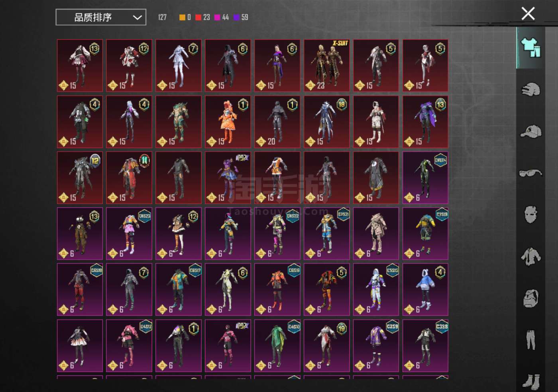
Task: Select the red-tier PD2K dress card
Action: [x=228, y=178]
